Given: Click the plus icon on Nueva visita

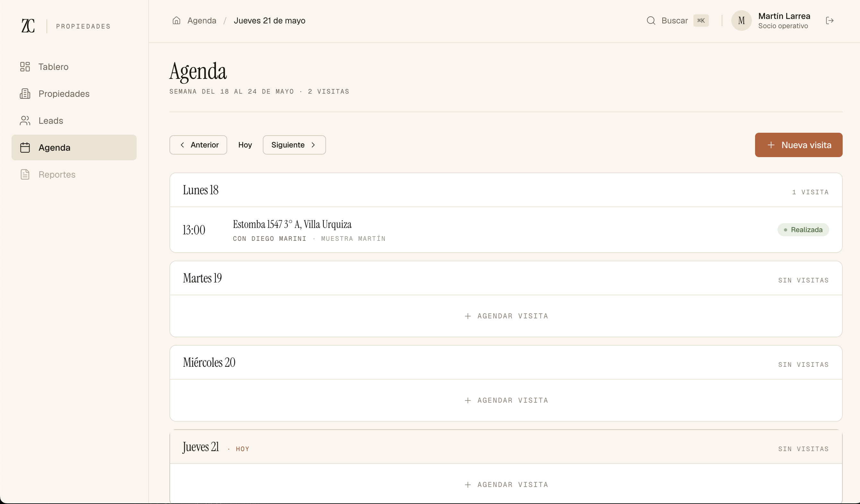Looking at the screenshot, I should point(771,145).
